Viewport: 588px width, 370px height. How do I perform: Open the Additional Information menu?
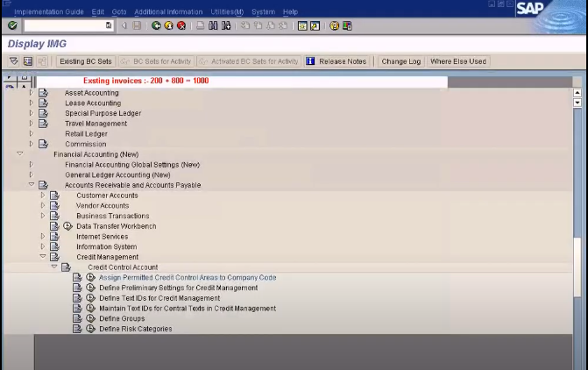[x=168, y=12]
